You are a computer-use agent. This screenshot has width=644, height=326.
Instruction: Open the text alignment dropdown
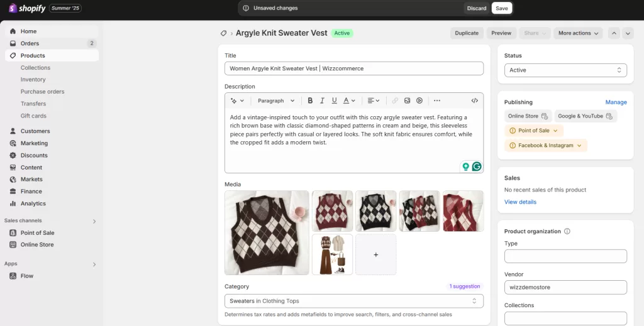click(x=374, y=101)
